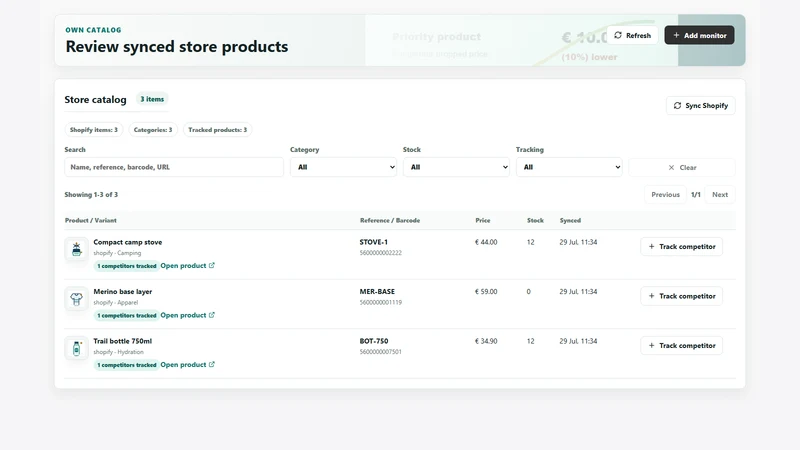
Task: Click the Product / Variant column header
Action: 90,220
